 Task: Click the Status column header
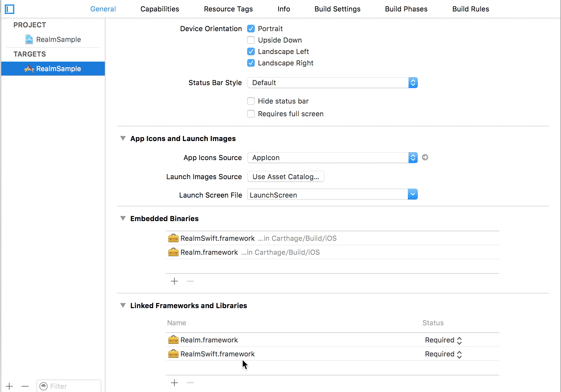(x=433, y=323)
